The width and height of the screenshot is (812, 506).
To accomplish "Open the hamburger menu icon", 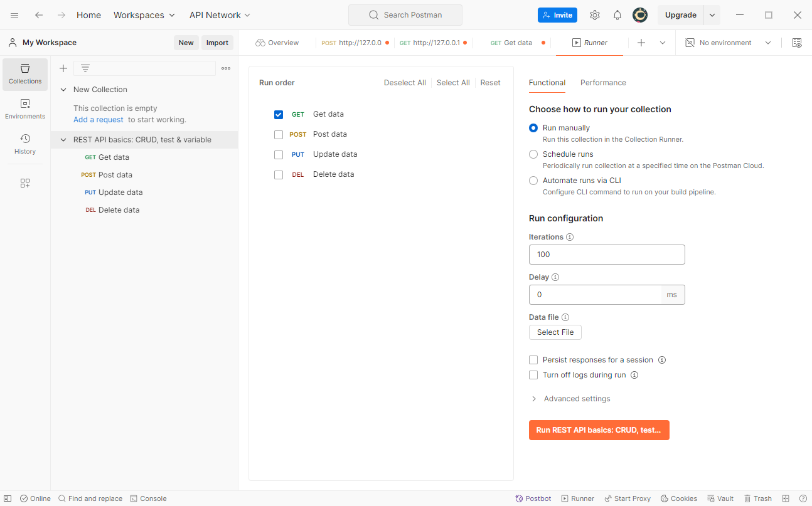I will (x=14, y=15).
